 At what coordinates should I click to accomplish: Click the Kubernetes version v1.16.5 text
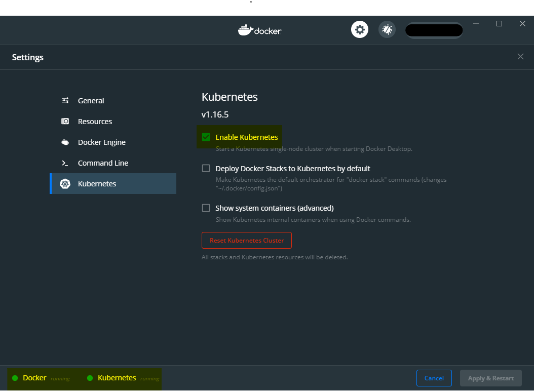click(215, 114)
